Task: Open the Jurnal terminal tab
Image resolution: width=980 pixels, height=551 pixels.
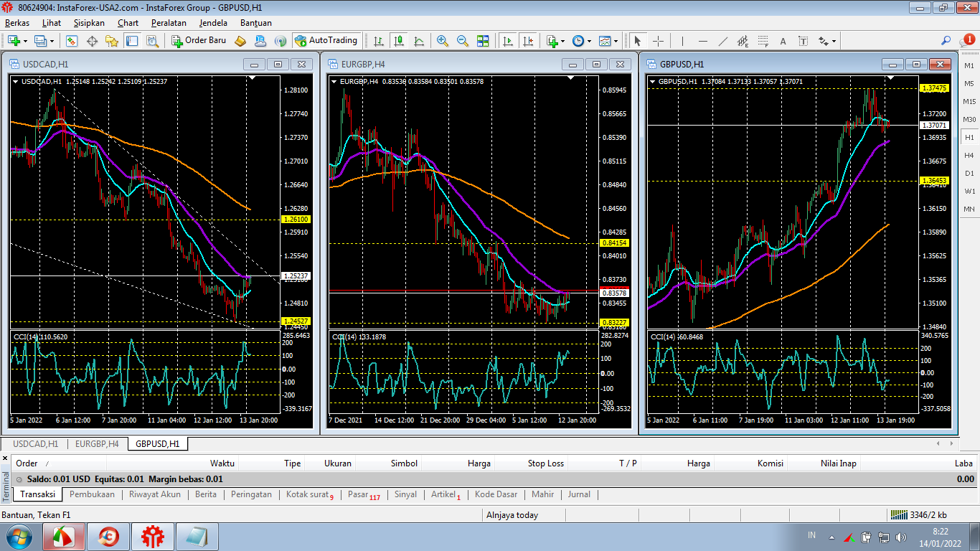Action: [x=579, y=494]
